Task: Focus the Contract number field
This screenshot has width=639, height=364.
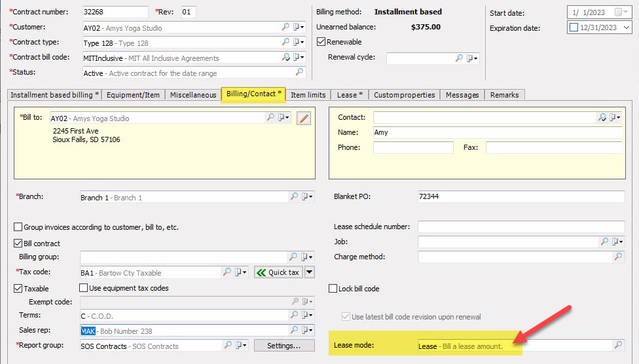Action: click(115, 12)
